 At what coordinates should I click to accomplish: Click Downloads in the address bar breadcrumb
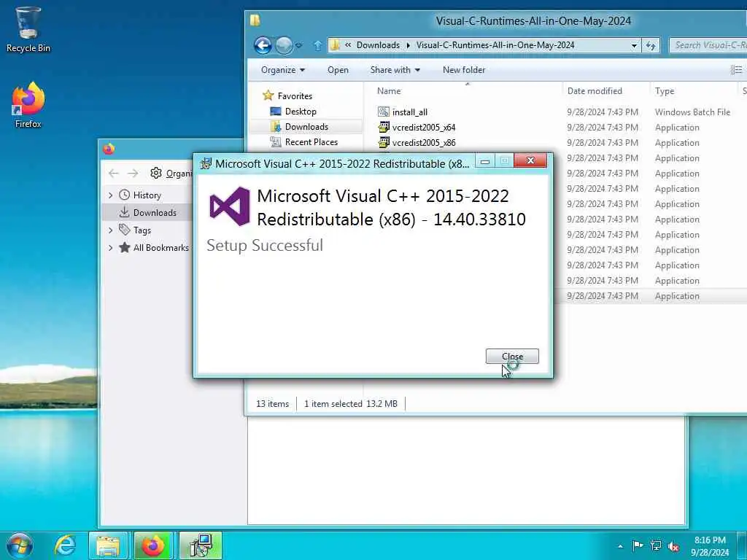378,45
